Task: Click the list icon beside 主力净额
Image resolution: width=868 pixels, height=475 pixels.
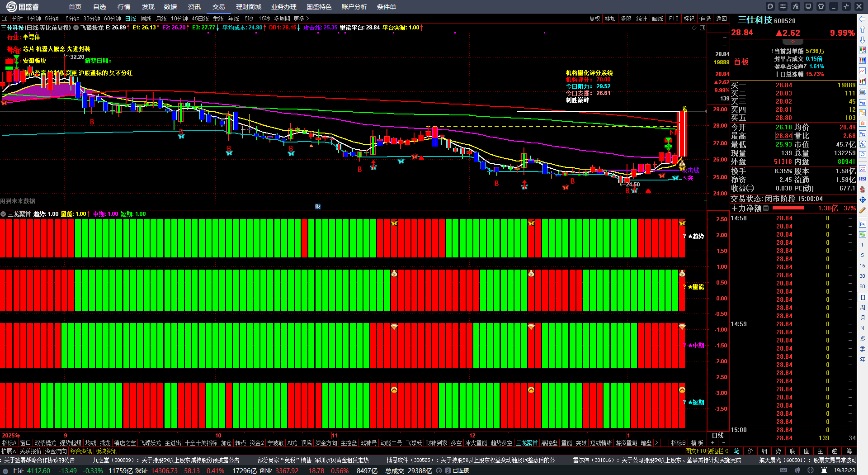Action: [766, 208]
